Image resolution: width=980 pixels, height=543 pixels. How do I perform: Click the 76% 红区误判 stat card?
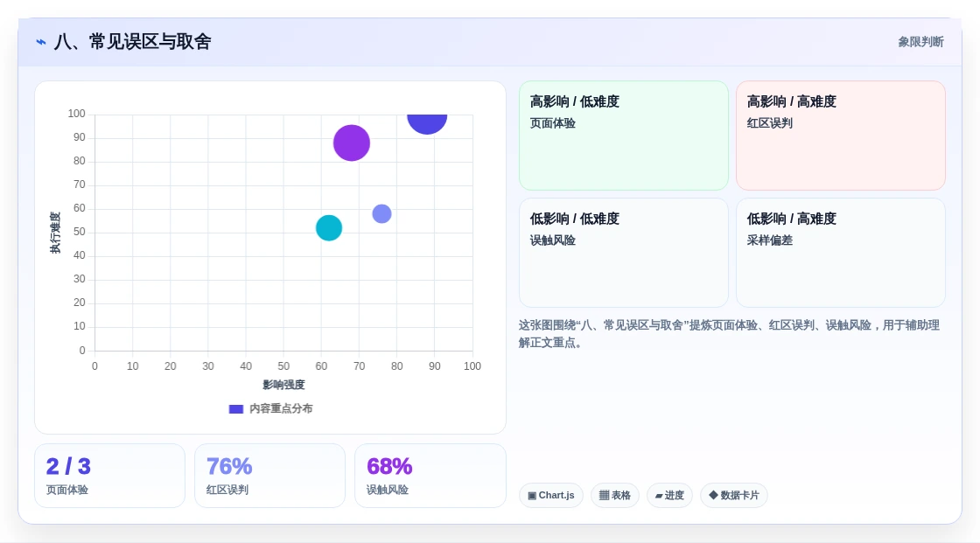pos(270,476)
